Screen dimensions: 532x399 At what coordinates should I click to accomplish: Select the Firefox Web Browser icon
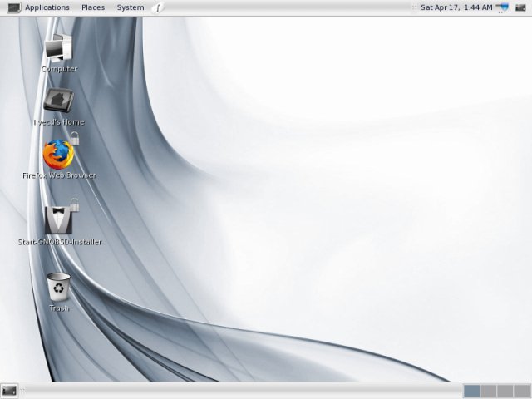pos(59,155)
